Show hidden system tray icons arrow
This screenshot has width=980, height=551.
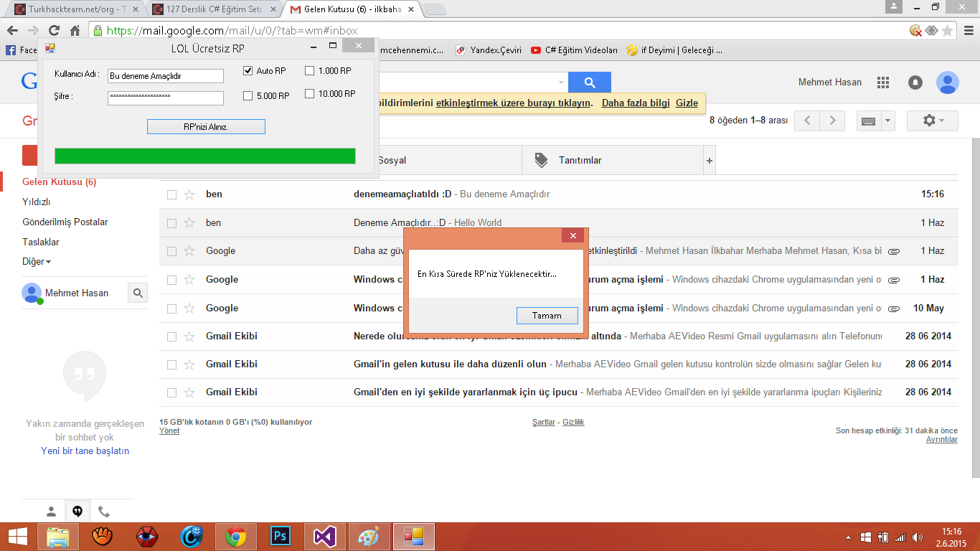(849, 537)
